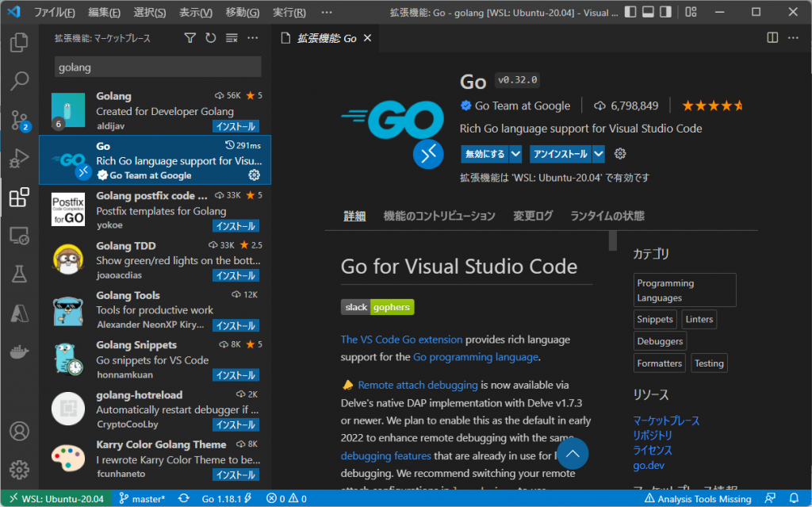Open the go.dev resource link
The height and width of the screenshot is (507, 812).
(649, 465)
